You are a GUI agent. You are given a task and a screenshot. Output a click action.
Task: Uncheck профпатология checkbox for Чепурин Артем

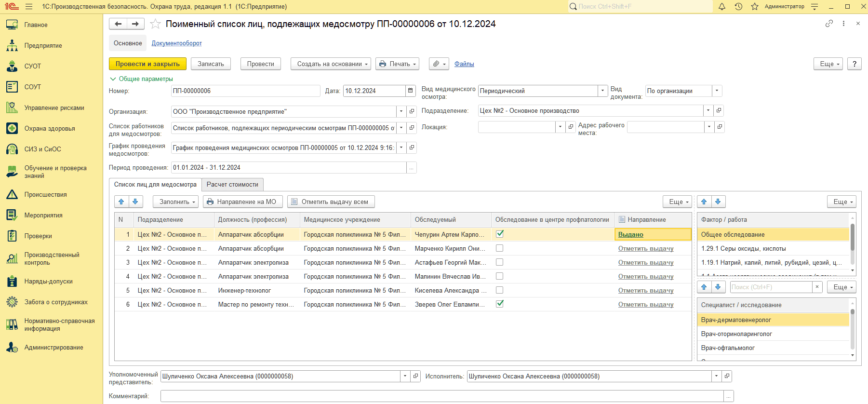pos(500,234)
